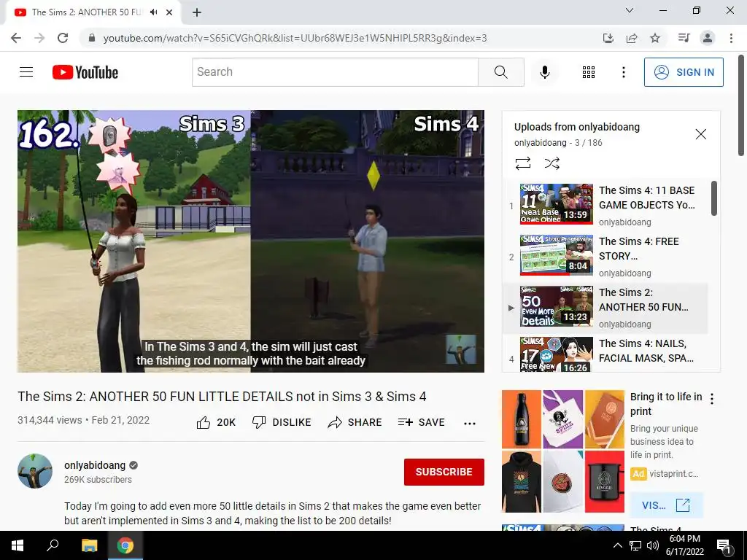Open the Chrome profile avatar icon
This screenshot has height=560, width=747.
[708, 38]
